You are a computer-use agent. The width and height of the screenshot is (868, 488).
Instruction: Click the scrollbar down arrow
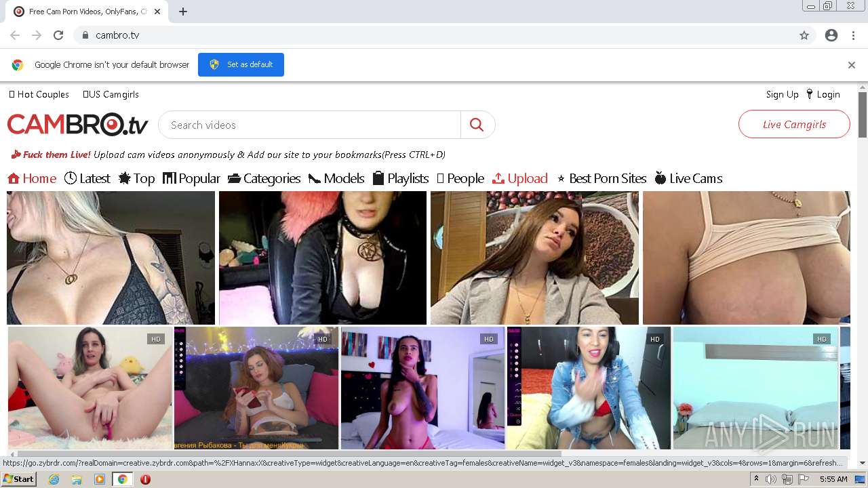pyautogui.click(x=862, y=463)
